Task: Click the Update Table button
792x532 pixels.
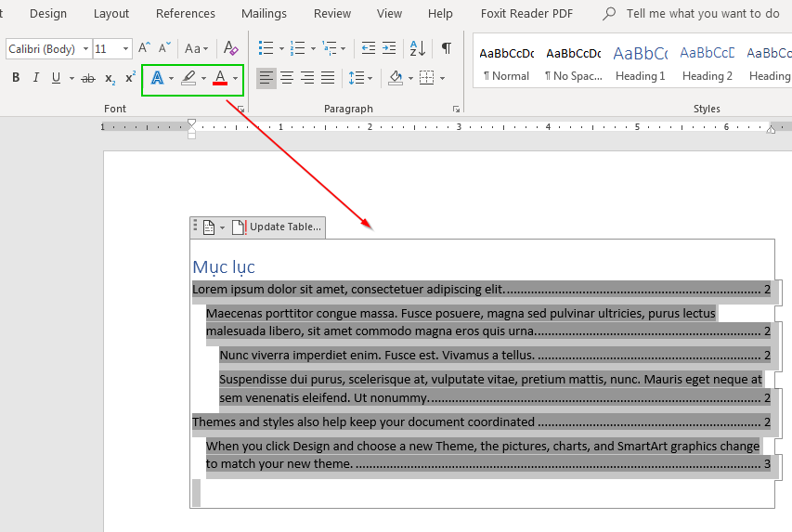Action: tap(277, 227)
